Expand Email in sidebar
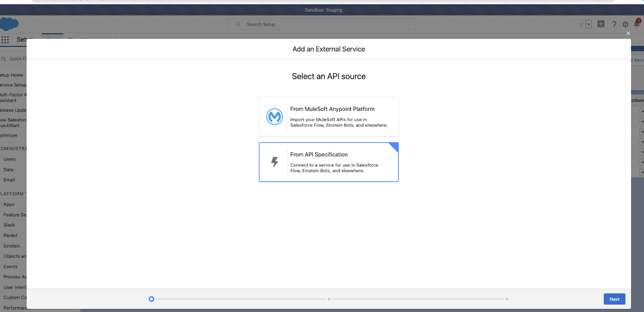Image resolution: width=644 pixels, height=312 pixels. point(9,180)
